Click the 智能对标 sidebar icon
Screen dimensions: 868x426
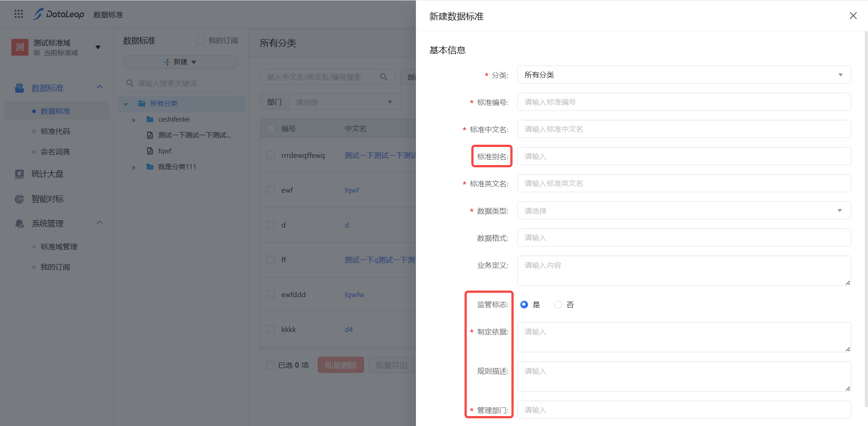point(19,199)
